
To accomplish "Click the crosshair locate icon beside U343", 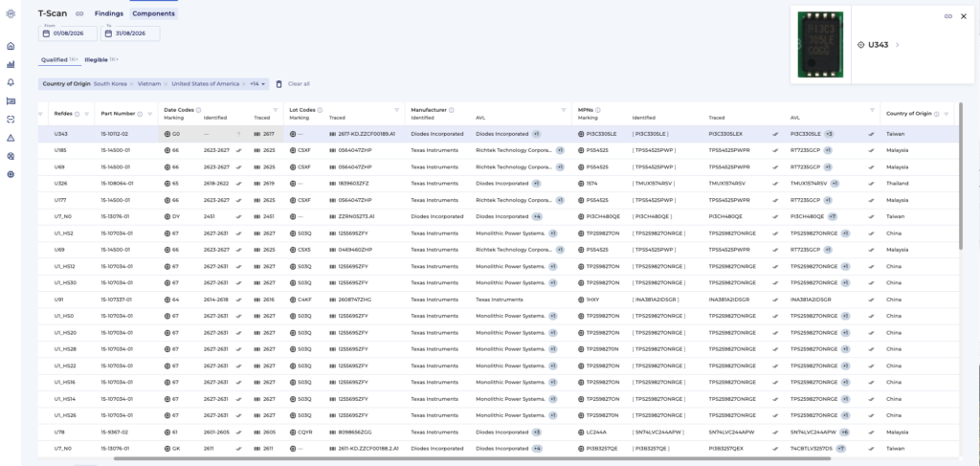I will point(860,45).
